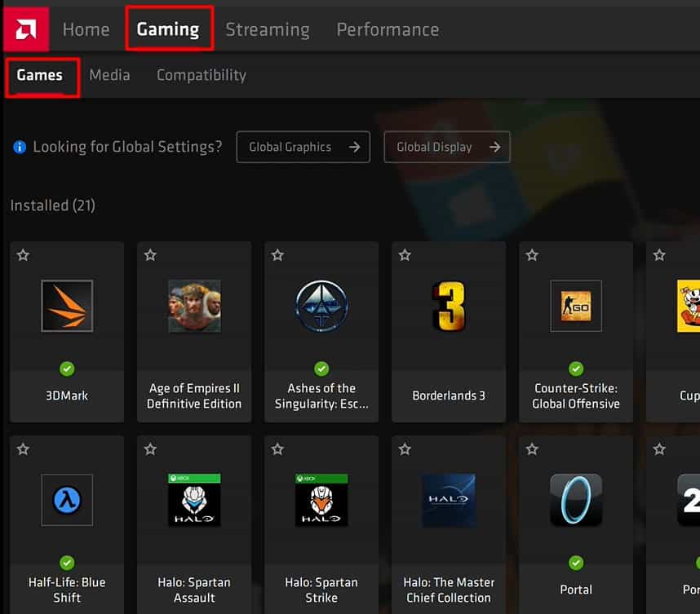Image resolution: width=700 pixels, height=614 pixels.
Task: Click the Halo: Spartan Assault icon
Action: [194, 500]
